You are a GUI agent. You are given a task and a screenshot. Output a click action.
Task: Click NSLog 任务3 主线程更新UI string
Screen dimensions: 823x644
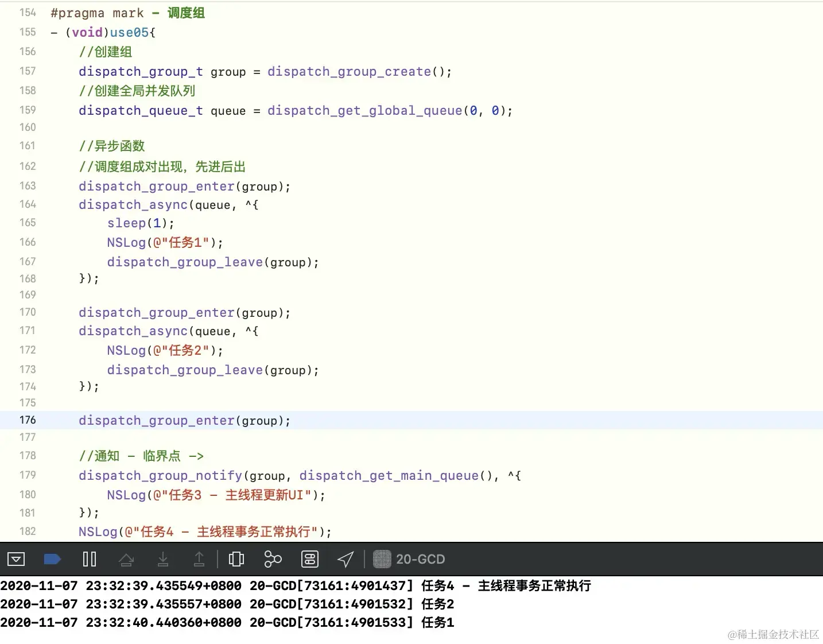pyautogui.click(x=232, y=495)
